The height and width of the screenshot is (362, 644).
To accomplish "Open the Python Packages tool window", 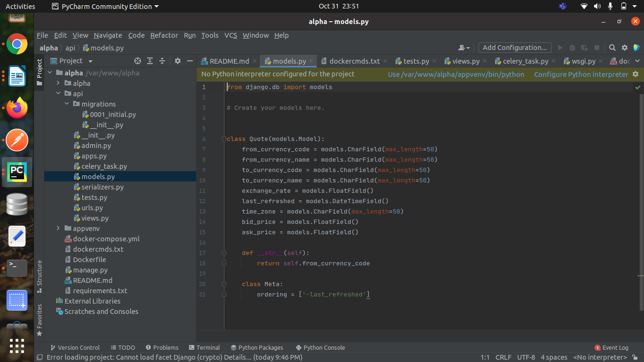I will point(257,347).
